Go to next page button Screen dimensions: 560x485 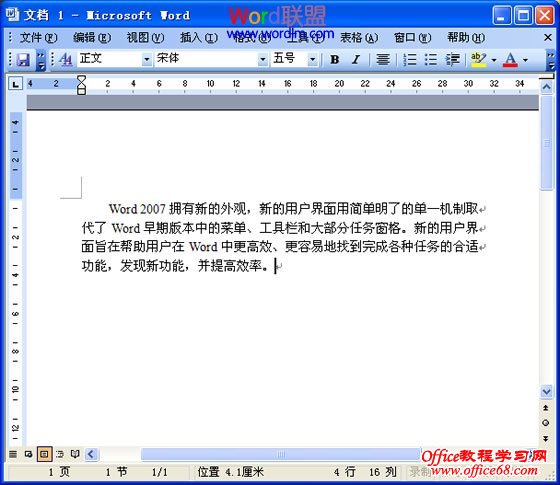point(546,439)
